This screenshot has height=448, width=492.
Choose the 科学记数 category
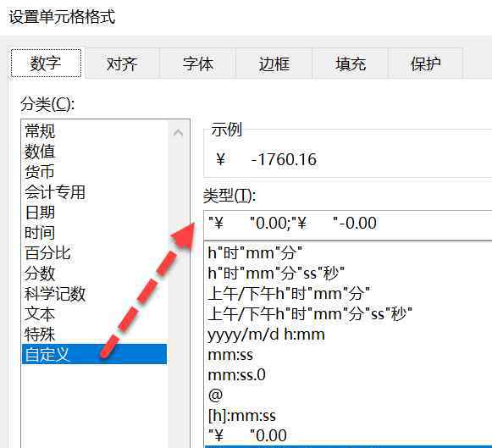point(55,294)
